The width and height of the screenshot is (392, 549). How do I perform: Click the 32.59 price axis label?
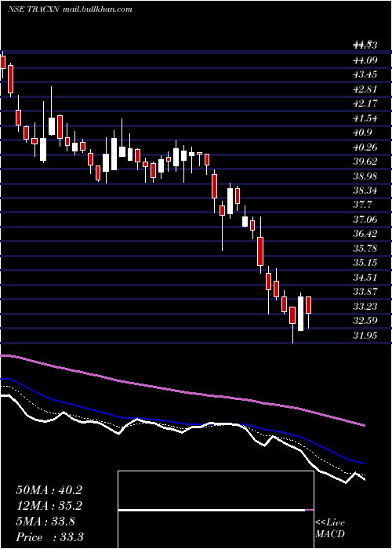[365, 321]
